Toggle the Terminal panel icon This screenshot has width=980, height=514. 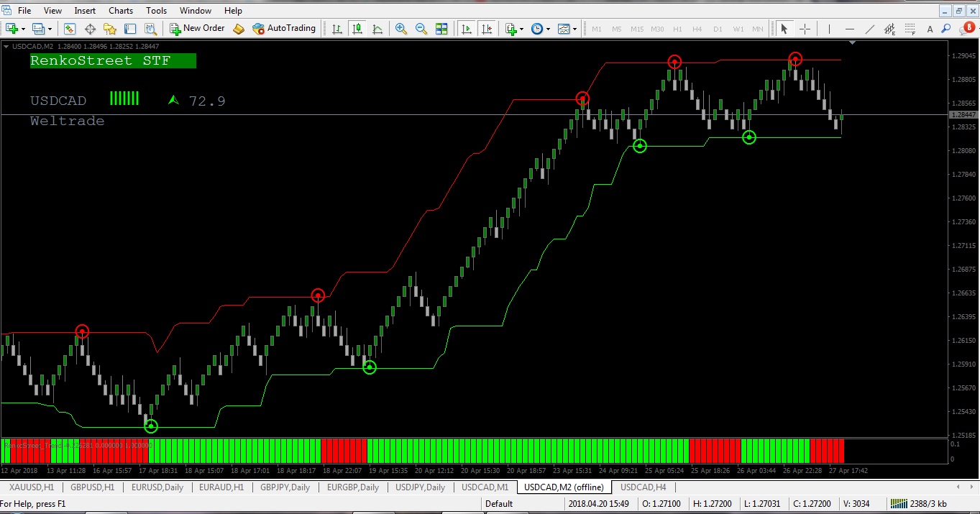[130, 29]
